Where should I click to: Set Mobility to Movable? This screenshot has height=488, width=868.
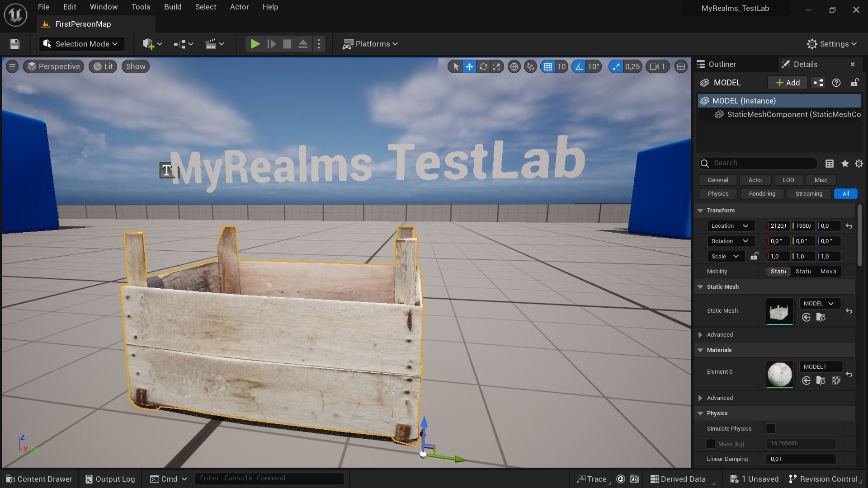tap(828, 272)
